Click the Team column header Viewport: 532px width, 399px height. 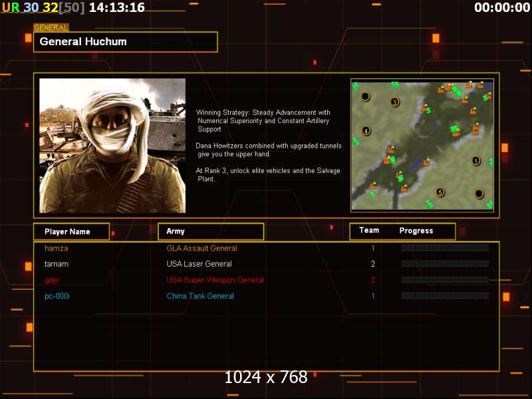pyautogui.click(x=369, y=230)
